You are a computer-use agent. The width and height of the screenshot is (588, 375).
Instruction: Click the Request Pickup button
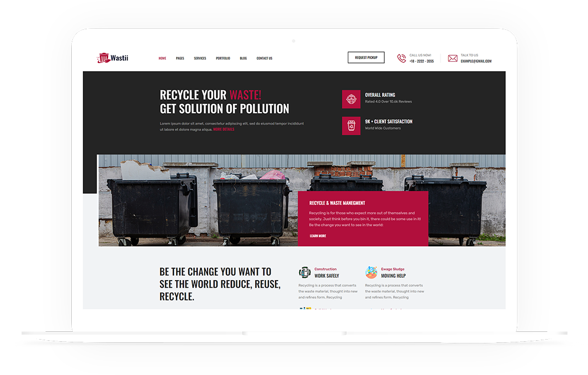(366, 57)
